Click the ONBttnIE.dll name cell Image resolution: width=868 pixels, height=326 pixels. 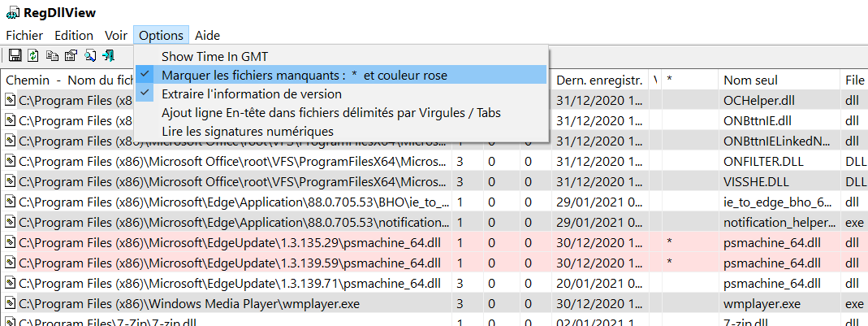coord(758,121)
